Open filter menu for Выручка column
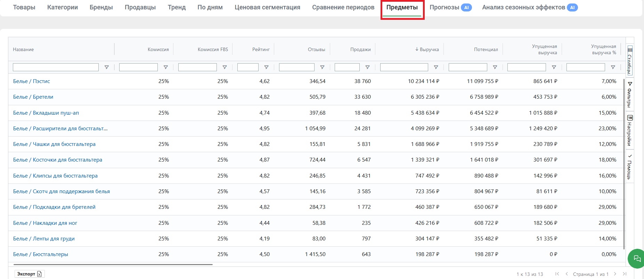Viewport: 644px width, 279px height. [436, 67]
